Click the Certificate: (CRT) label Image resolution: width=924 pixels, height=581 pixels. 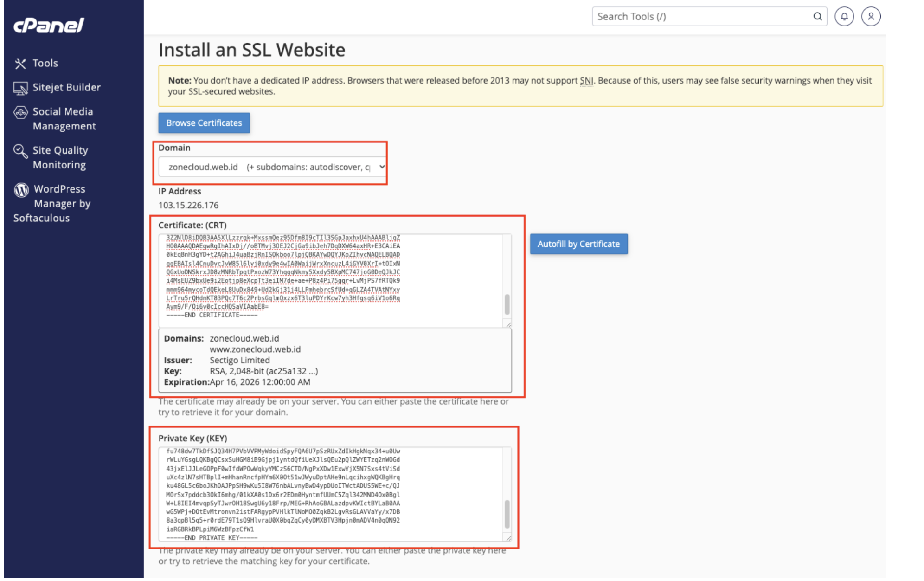[192, 226]
